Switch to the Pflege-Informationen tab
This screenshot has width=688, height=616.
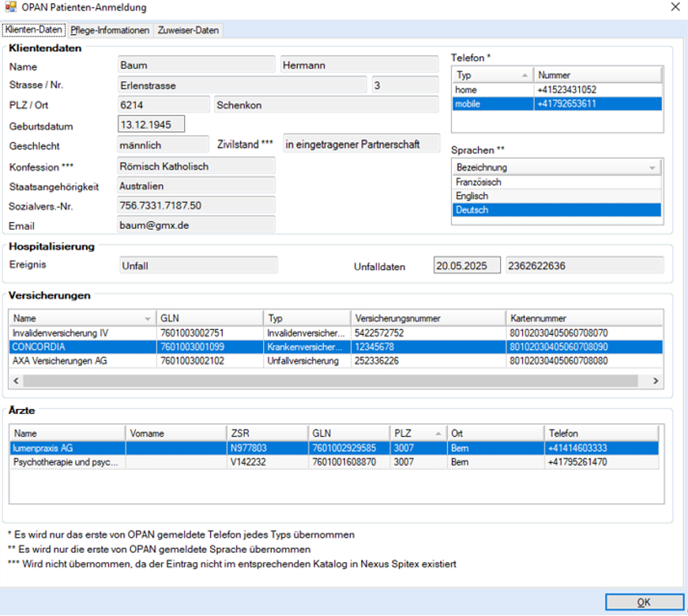pos(110,31)
